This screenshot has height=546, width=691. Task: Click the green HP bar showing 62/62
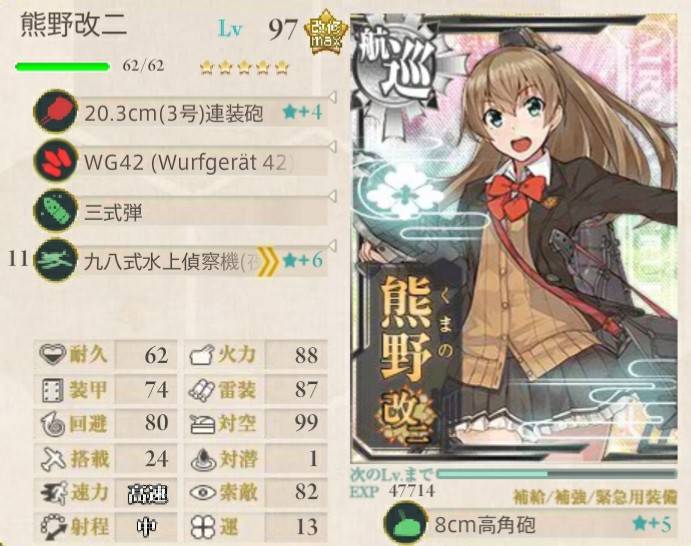(62, 67)
